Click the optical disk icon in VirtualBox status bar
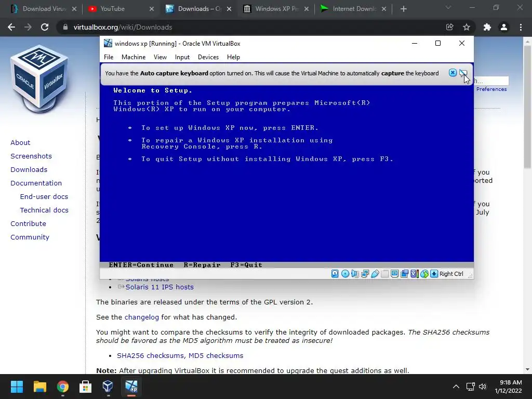Image resolution: width=532 pixels, height=399 pixels. 345,274
